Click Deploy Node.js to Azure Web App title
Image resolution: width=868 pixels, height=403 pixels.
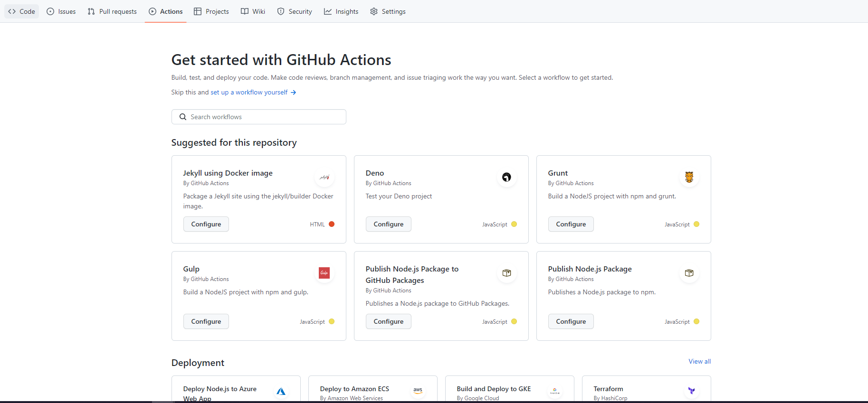220,394
